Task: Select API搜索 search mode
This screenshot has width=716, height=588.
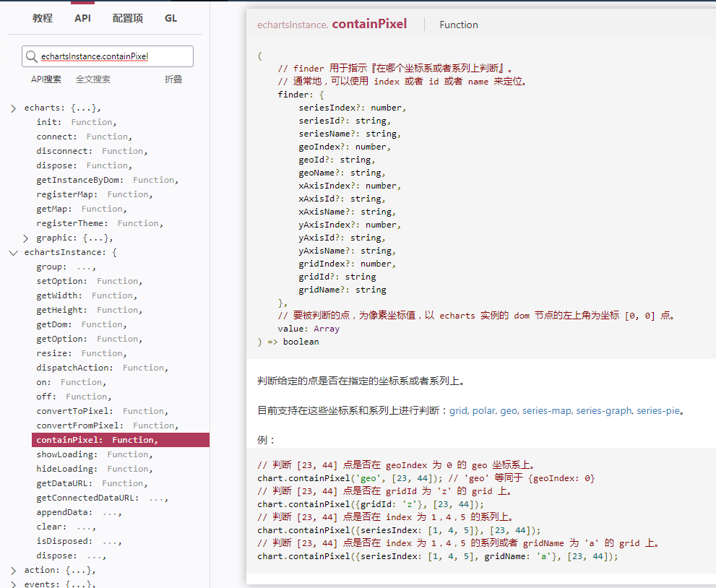Action: [x=46, y=79]
